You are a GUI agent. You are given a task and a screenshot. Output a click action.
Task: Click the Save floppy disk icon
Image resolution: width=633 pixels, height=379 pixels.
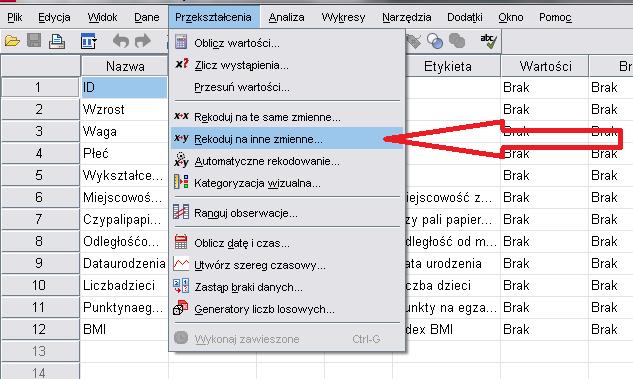[x=34, y=41]
